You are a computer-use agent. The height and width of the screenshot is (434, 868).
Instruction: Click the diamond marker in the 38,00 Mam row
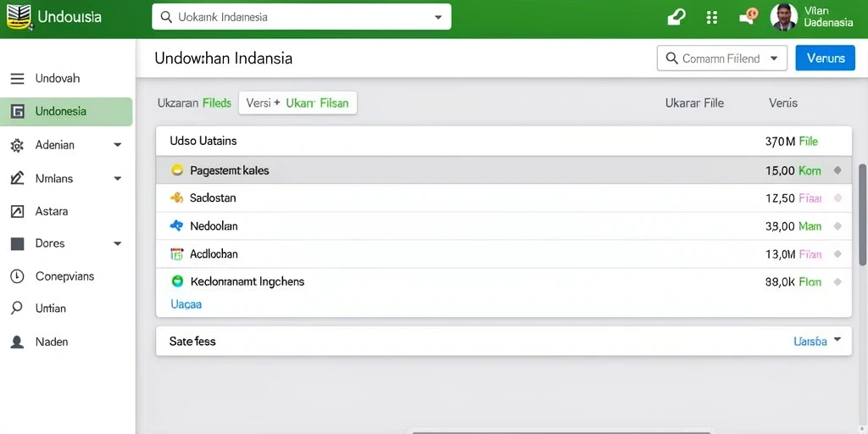click(x=837, y=225)
